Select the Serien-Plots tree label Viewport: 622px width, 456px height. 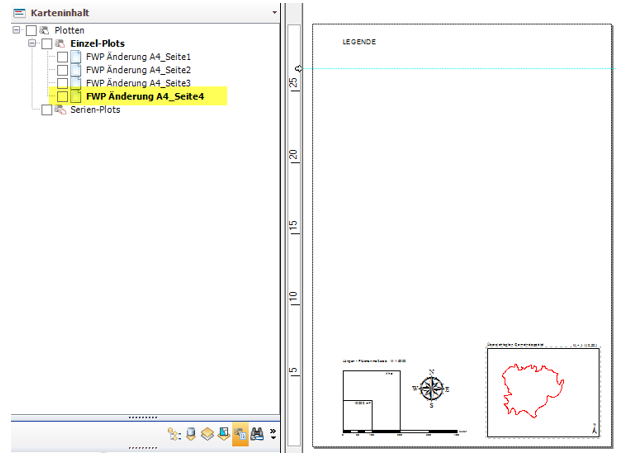[95, 110]
